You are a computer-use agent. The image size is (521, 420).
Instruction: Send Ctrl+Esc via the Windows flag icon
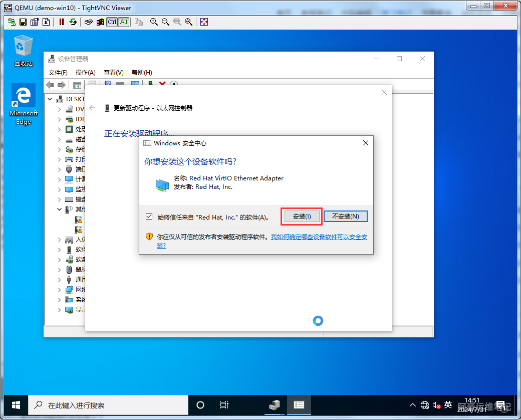tap(100, 22)
